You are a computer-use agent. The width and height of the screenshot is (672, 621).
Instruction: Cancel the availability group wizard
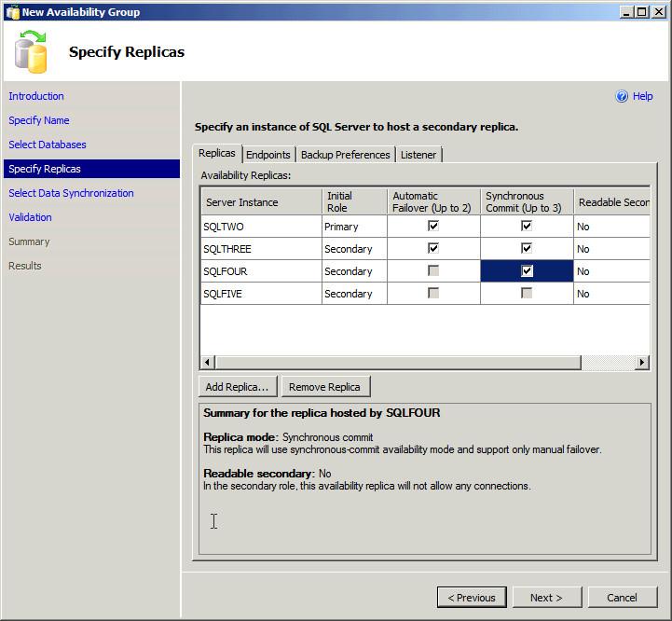(623, 598)
